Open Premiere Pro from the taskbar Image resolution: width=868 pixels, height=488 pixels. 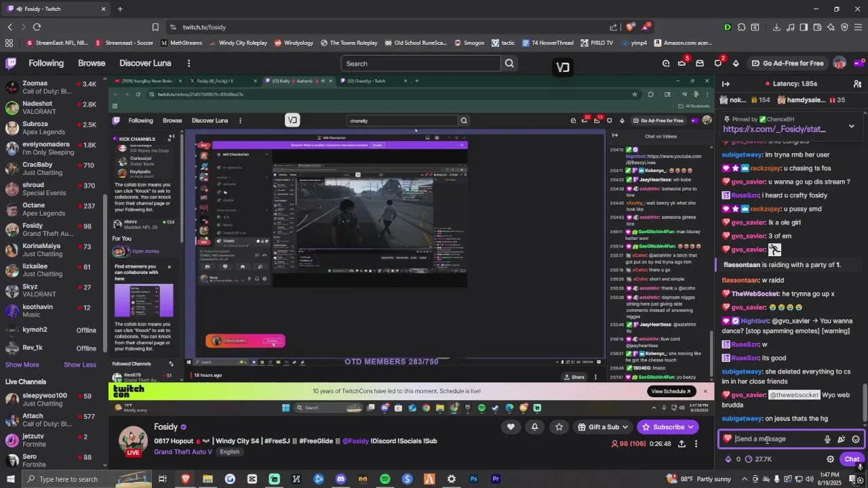(x=496, y=479)
